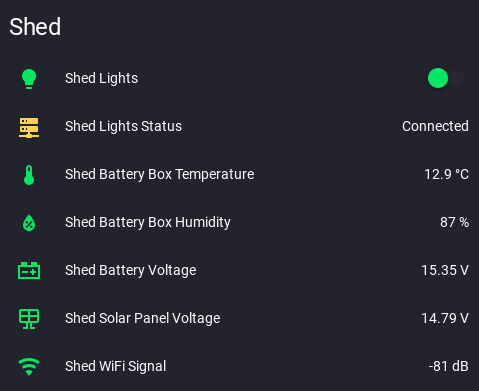Turn off the Shed Lights toggle

(x=446, y=78)
